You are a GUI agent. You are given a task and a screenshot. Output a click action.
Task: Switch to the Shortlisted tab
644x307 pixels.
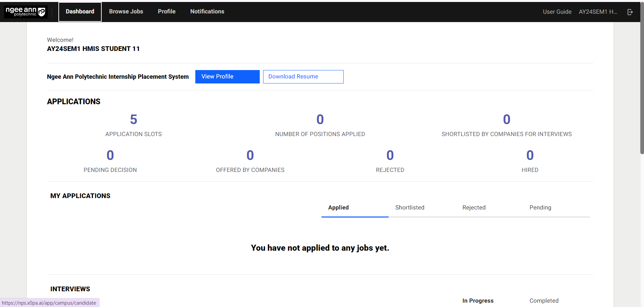click(409, 208)
